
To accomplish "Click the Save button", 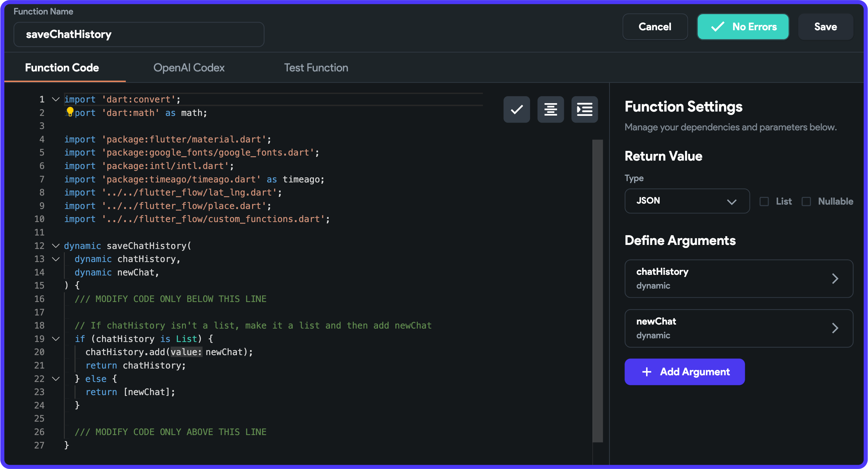I will [825, 27].
